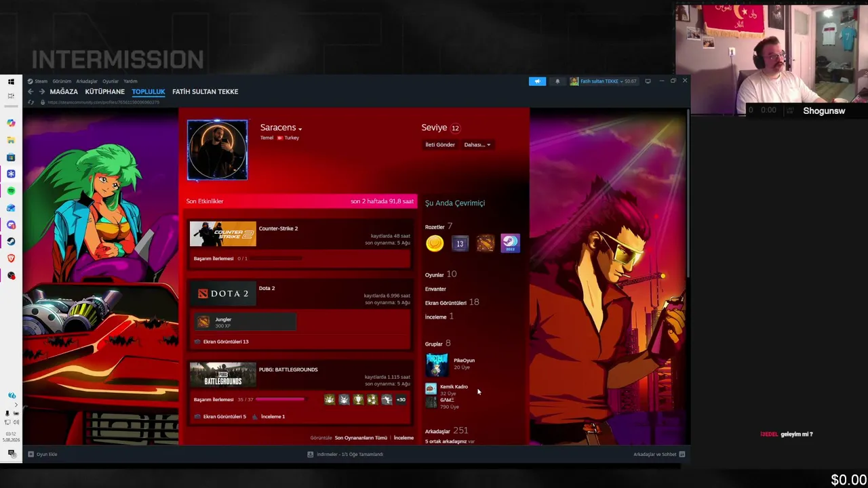Switch to Steam via its taskbar icon
868x488 pixels.
[11, 241]
